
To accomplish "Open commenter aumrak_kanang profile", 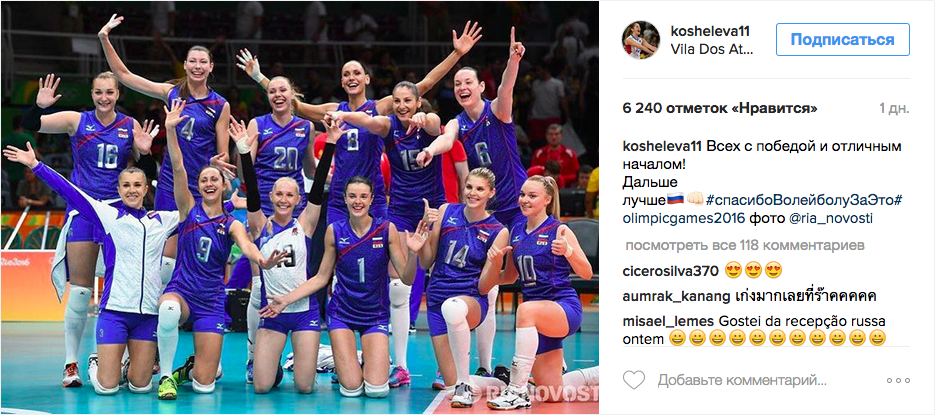I will pyautogui.click(x=676, y=296).
